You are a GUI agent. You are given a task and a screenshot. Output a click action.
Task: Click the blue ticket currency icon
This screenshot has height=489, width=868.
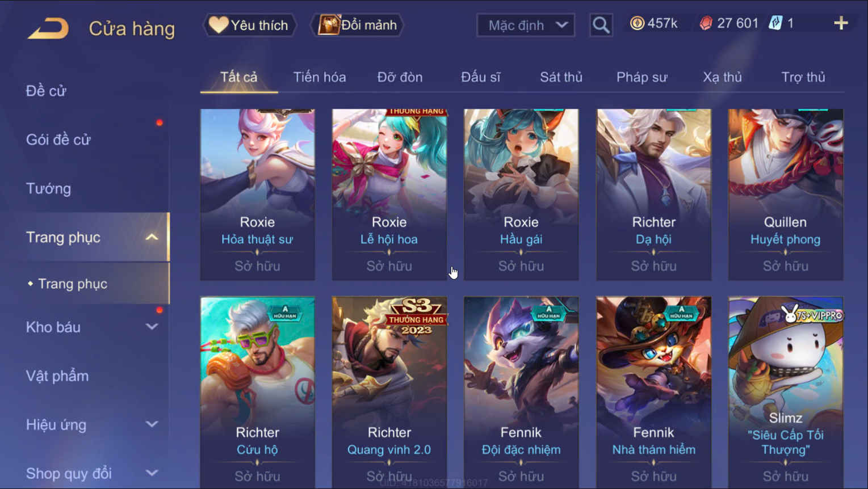tap(775, 23)
